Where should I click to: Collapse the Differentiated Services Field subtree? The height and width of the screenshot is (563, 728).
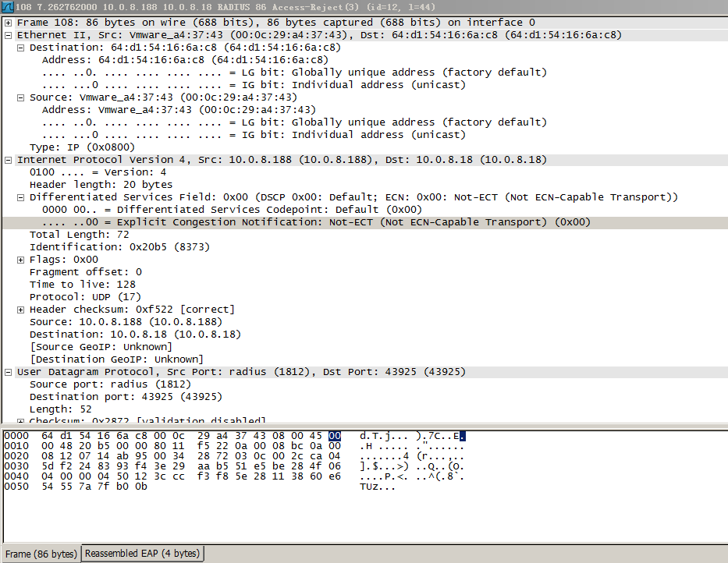(x=20, y=197)
